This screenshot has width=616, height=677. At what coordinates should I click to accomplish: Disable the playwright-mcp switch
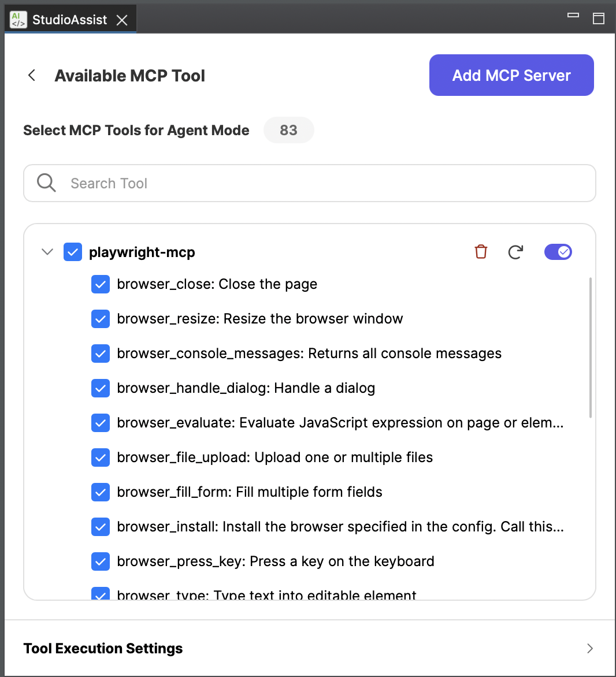557,252
